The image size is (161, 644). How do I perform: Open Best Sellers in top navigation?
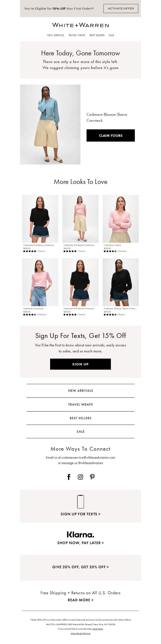97,35
